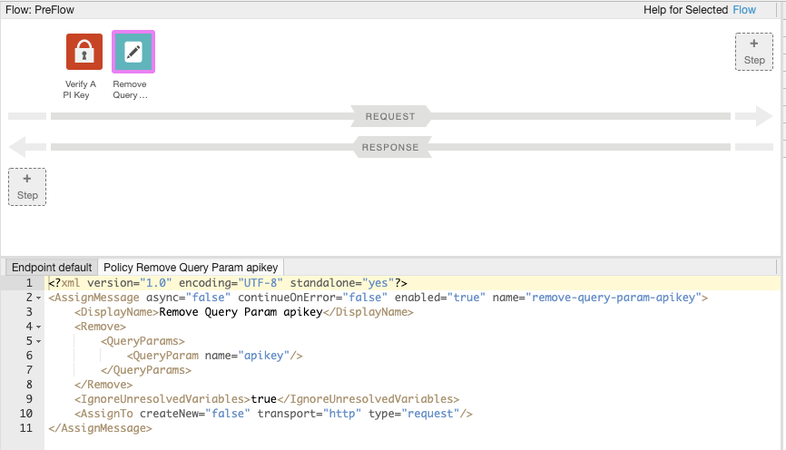Switch to the Endpoint default tab
This screenshot has width=786, height=450.
point(52,267)
